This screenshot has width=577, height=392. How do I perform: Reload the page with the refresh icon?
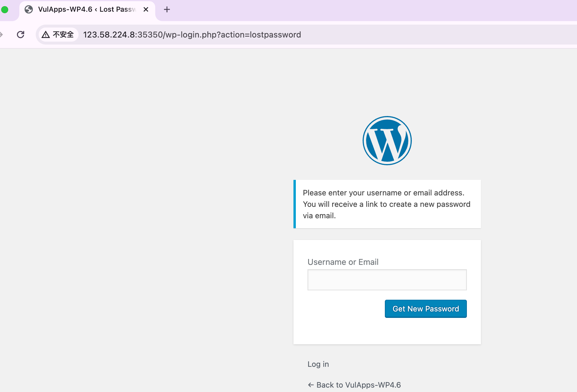pyautogui.click(x=21, y=35)
